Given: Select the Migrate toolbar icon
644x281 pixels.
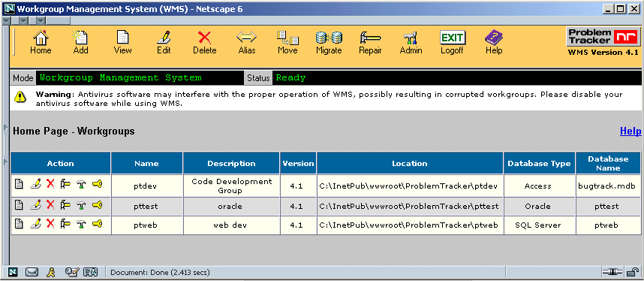Looking at the screenshot, I should (329, 42).
